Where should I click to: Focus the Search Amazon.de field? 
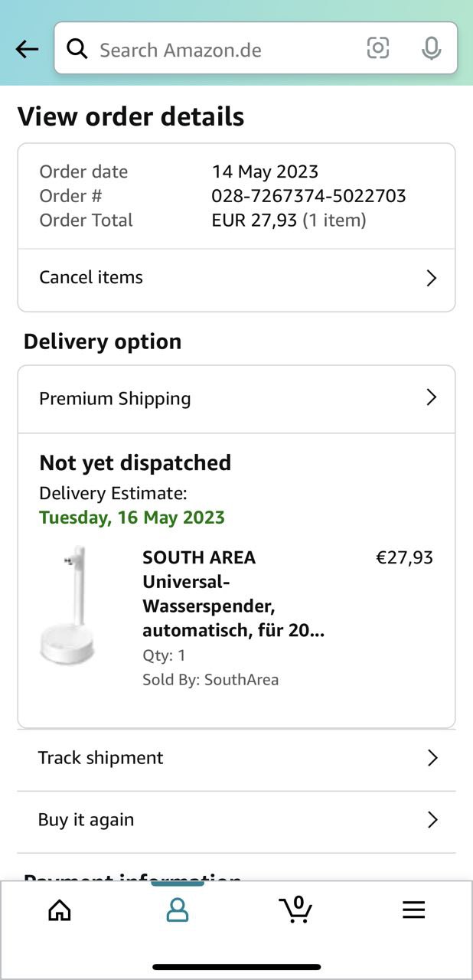(x=222, y=50)
